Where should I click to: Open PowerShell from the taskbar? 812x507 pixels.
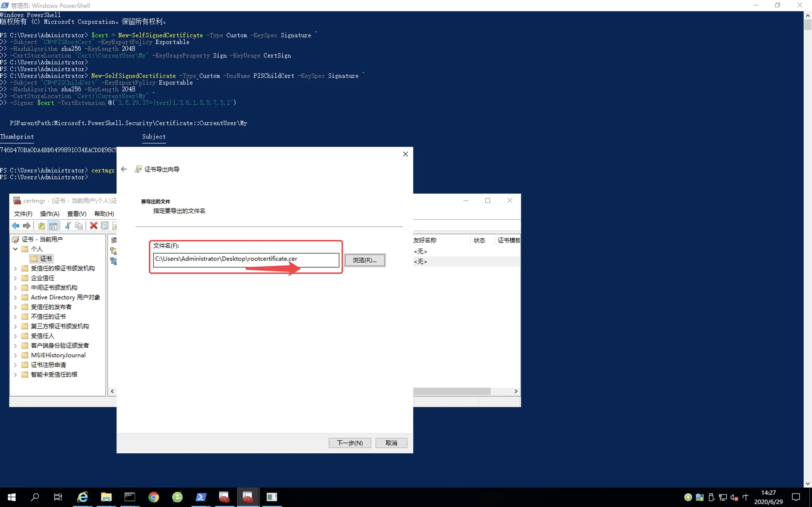[201, 497]
